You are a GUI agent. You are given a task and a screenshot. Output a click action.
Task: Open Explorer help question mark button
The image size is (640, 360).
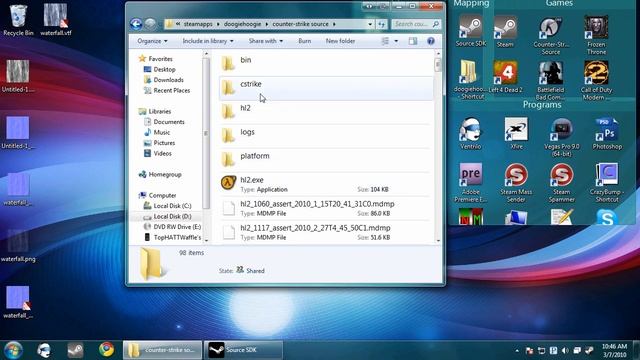tap(431, 41)
